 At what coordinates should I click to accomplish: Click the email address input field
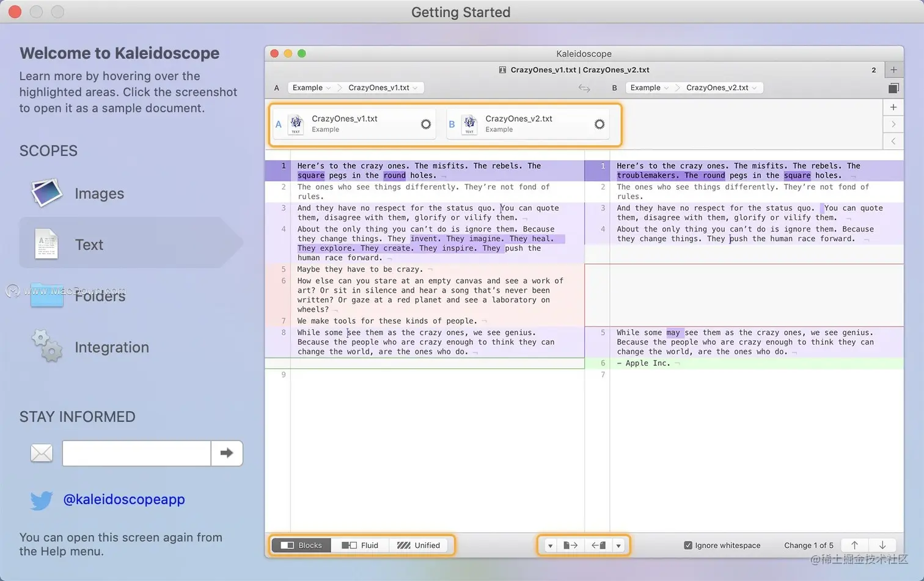pos(137,453)
